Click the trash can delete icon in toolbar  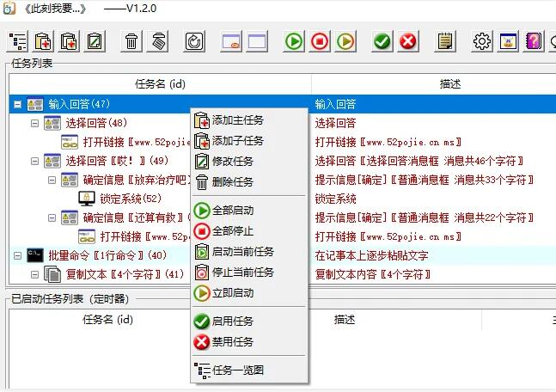coord(131,40)
